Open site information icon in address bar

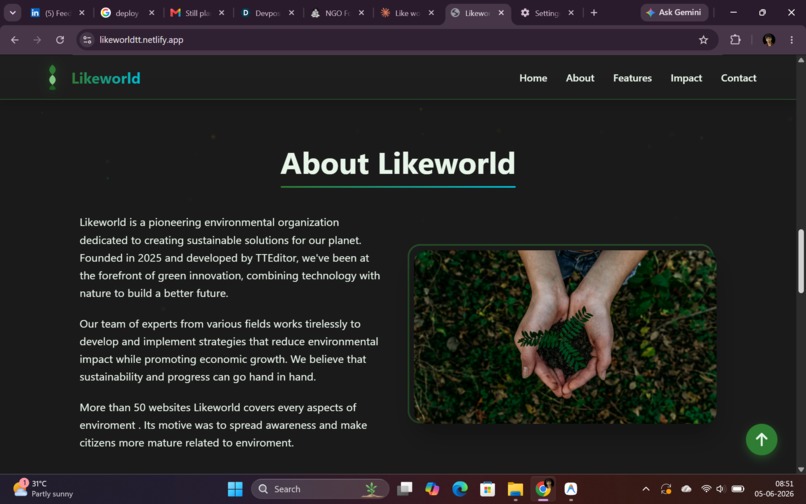click(87, 40)
